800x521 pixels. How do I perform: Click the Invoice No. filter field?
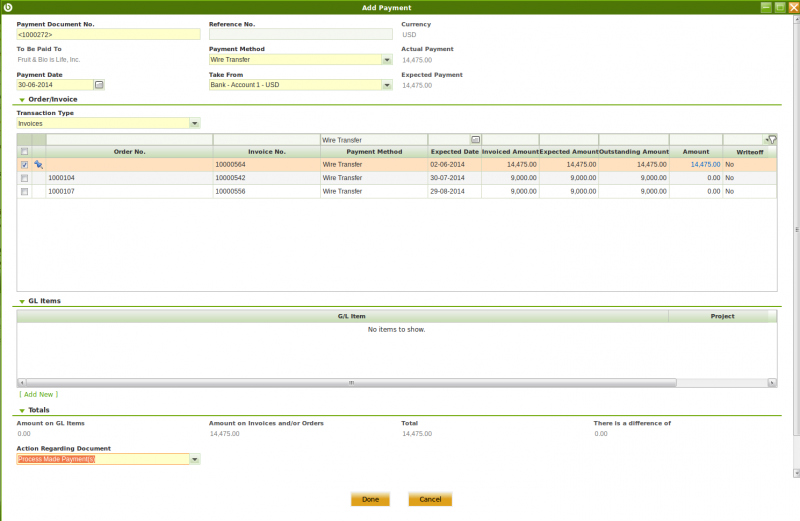click(267, 140)
